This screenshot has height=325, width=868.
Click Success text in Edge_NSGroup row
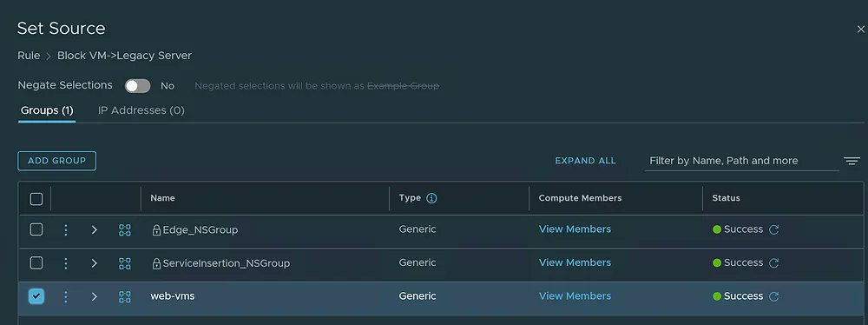tap(744, 229)
